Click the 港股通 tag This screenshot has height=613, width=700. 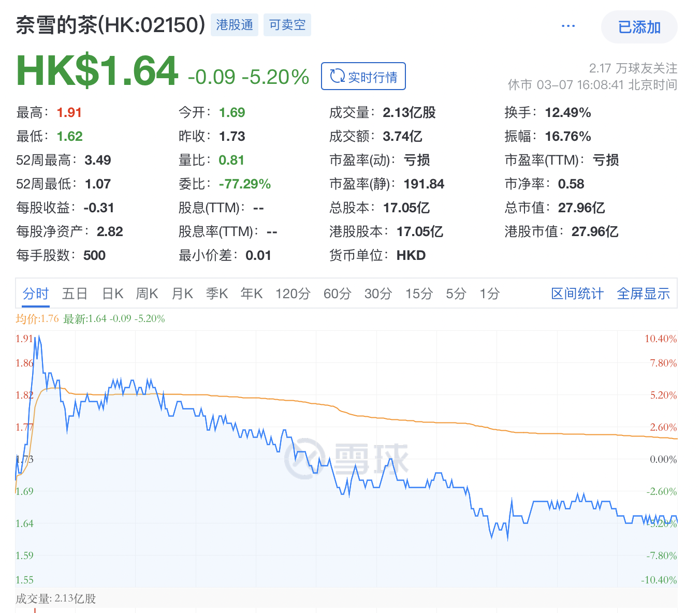pos(235,25)
